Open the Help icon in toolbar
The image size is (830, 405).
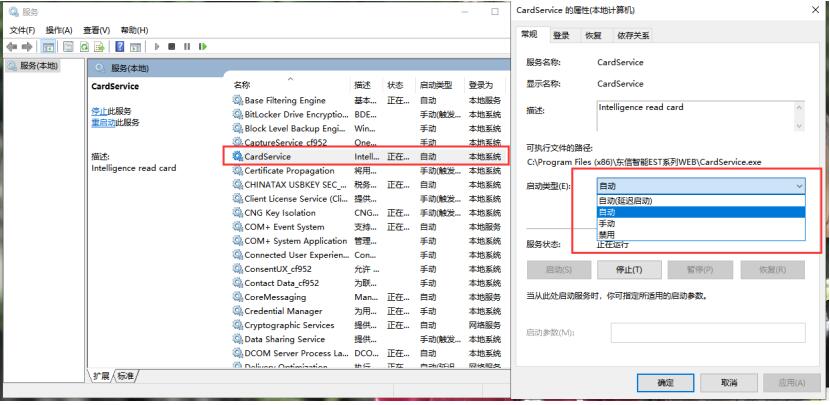pyautogui.click(x=119, y=46)
